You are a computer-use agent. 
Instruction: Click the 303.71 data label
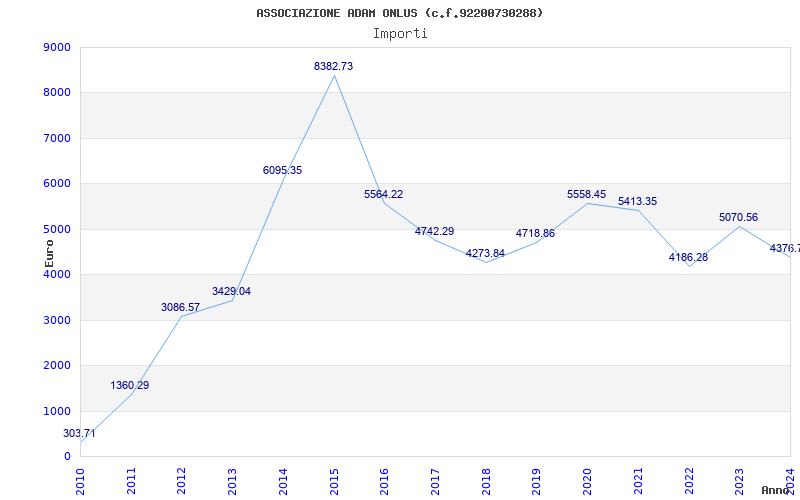pos(79,434)
